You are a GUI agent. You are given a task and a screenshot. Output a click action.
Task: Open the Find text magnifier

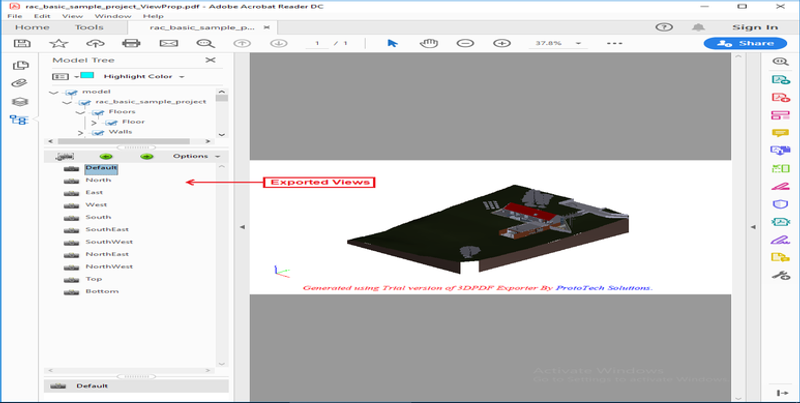pyautogui.click(x=206, y=43)
